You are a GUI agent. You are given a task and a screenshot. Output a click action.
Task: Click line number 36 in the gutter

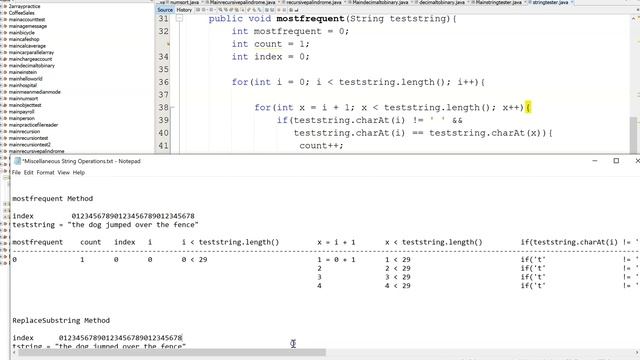pyautogui.click(x=164, y=82)
